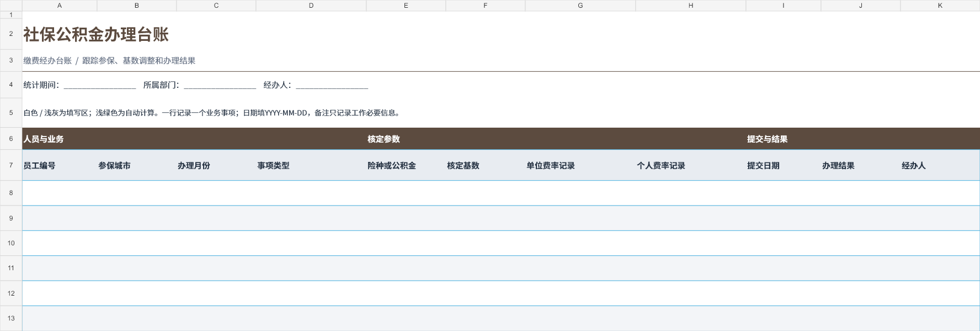
Task: Click subtitle 缴费经办台账 / 跟踪参保 text
Action: [109, 61]
